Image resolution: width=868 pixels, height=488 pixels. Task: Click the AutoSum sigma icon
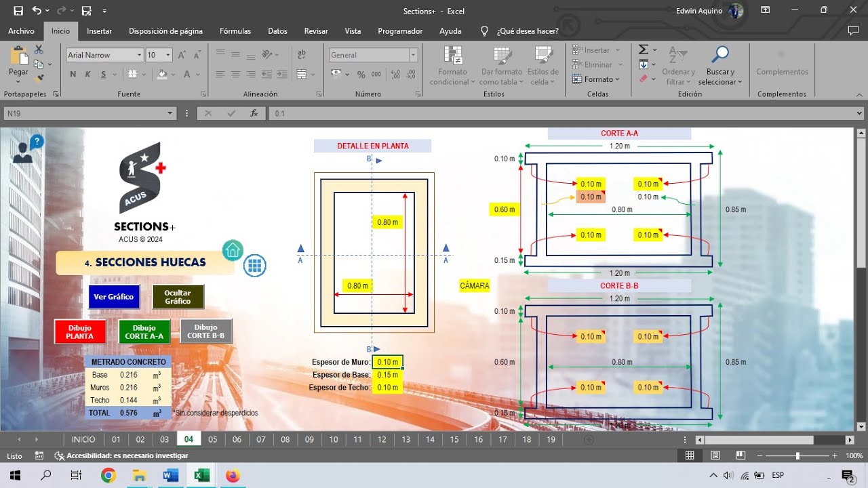[x=644, y=49]
